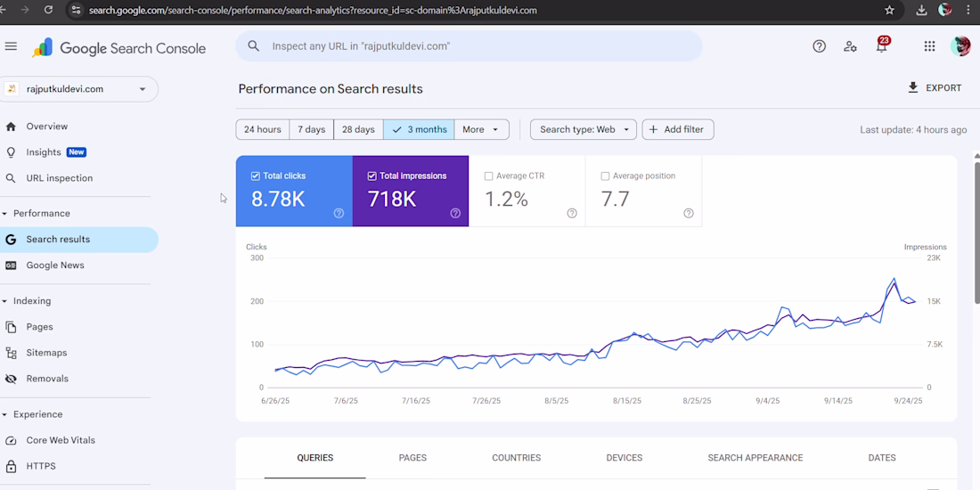Click the Insights New badge

click(77, 152)
